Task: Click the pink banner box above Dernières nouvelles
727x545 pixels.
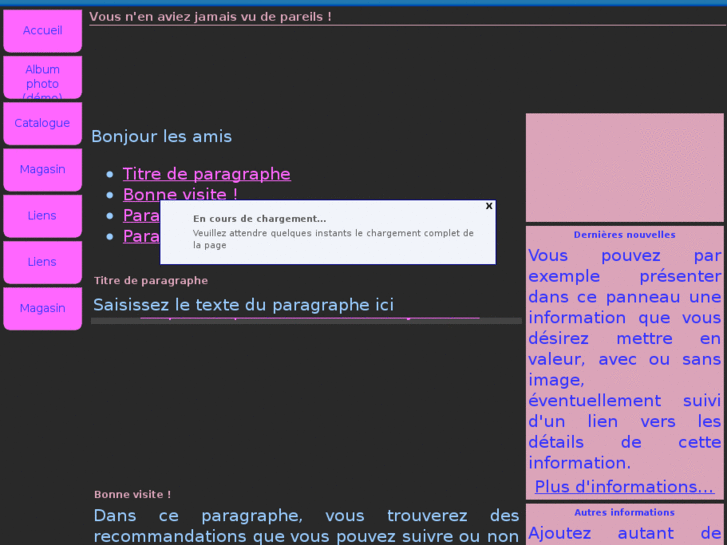Action: 625,167
